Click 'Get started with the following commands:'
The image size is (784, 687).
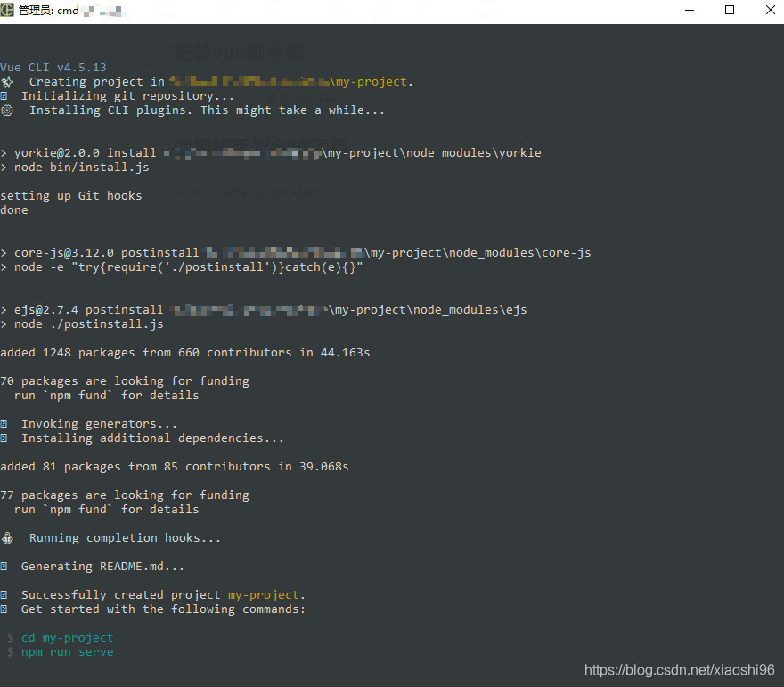click(x=163, y=609)
